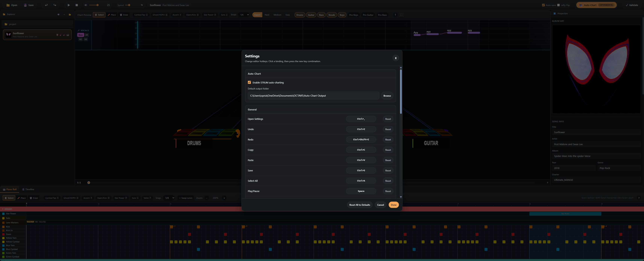Image resolution: width=644 pixels, height=261 pixels.
Task: Click the Open Settings Ctrl+, binding
Action: (361, 119)
